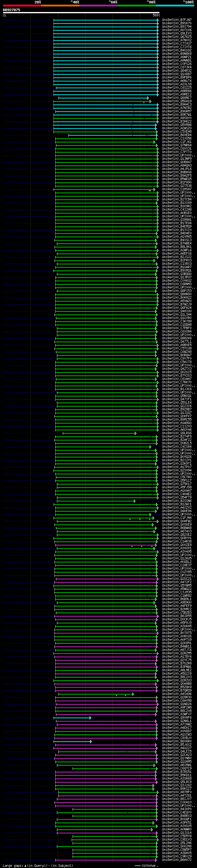Click the red 20% identity legend segment
The image size is (197, 868).
tap(22, 6)
